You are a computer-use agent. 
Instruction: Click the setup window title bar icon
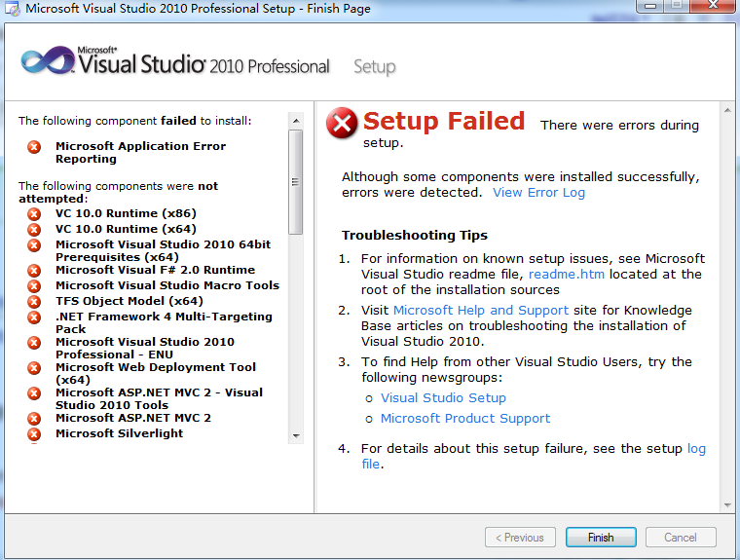(x=13, y=9)
